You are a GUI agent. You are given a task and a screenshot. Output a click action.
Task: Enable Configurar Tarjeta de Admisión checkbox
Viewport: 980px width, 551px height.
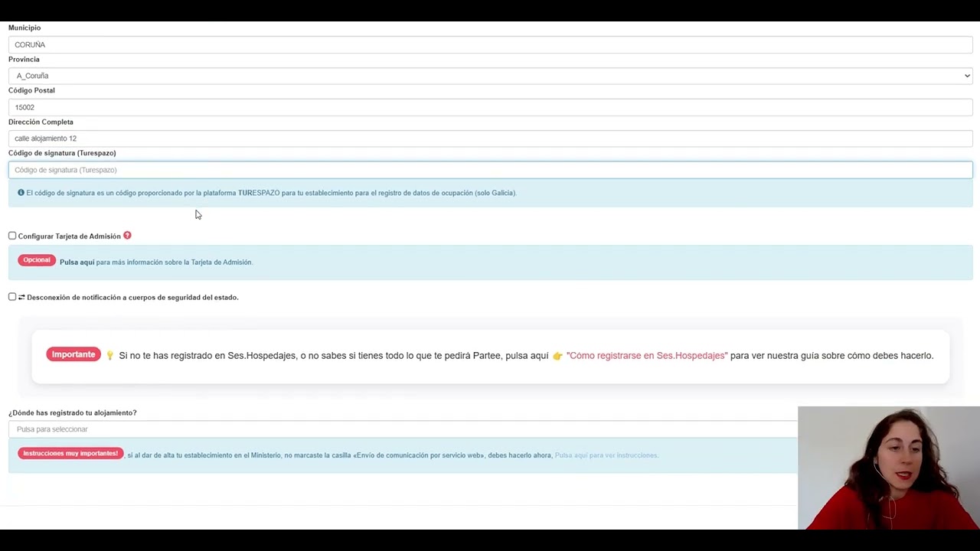[12, 236]
